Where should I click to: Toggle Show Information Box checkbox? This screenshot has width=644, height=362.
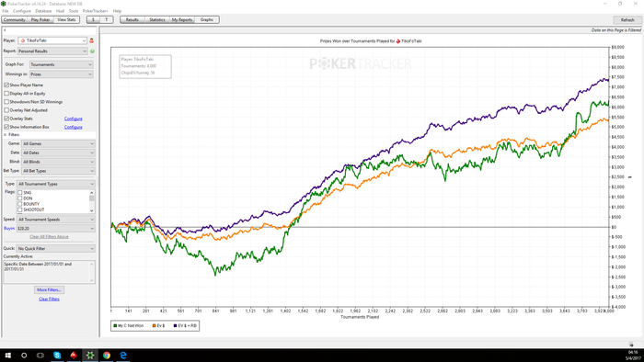6,127
